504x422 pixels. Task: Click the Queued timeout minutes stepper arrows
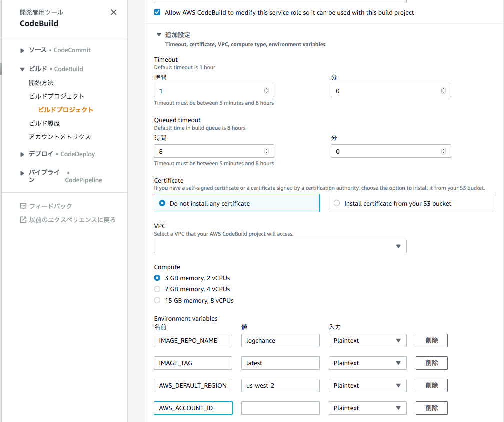pos(443,151)
